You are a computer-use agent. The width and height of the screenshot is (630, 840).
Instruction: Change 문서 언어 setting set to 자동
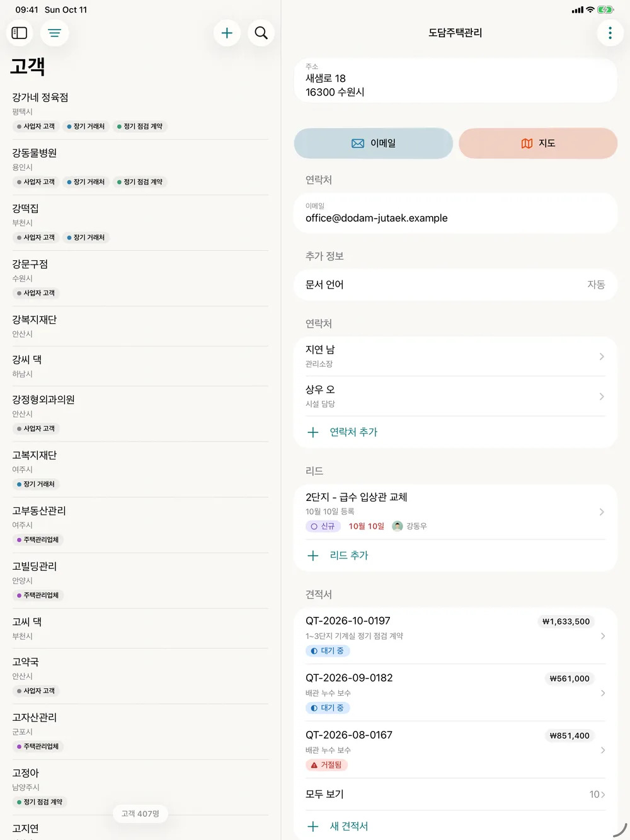click(x=455, y=285)
